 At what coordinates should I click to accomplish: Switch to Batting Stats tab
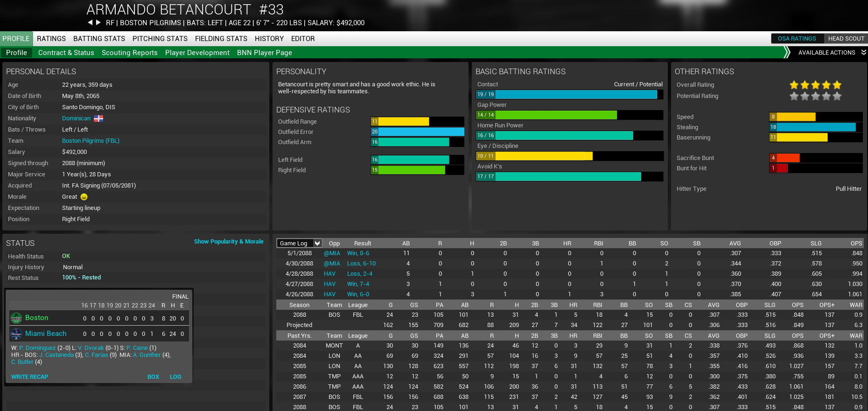99,39
